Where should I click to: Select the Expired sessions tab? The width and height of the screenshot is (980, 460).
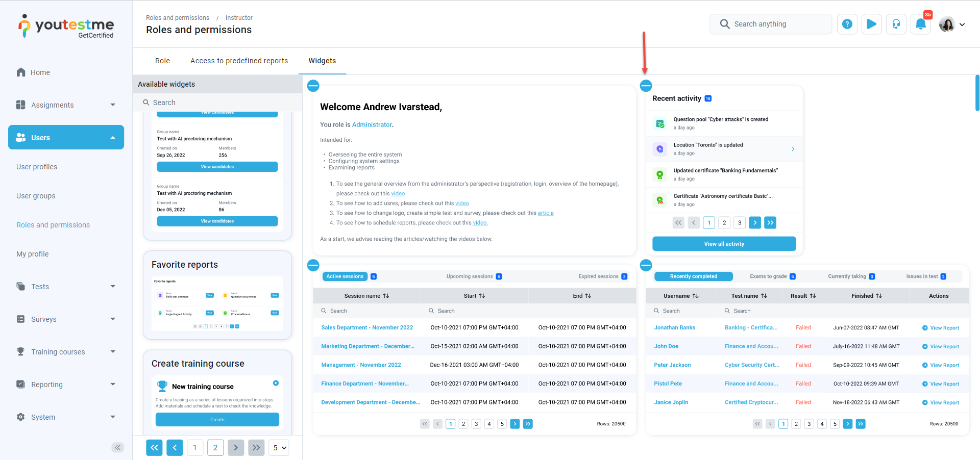pyautogui.click(x=603, y=276)
